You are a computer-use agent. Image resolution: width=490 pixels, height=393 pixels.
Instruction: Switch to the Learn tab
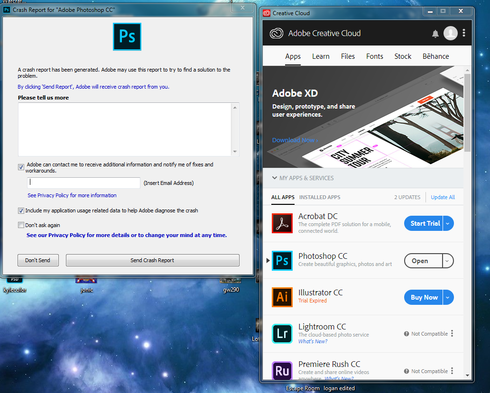(321, 56)
